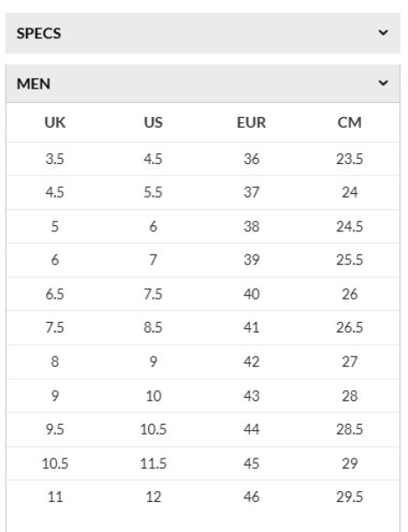Click EUR size 37 cell
This screenshot has width=408, height=532.
coord(251,192)
